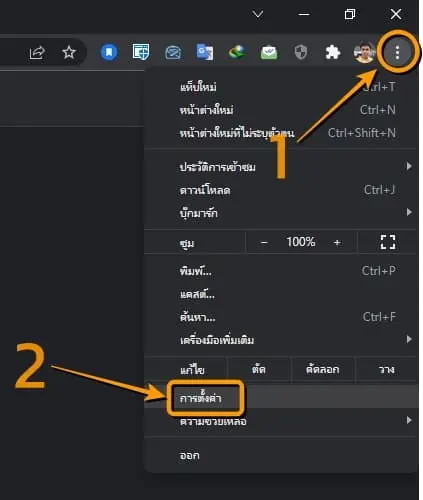Click the คัดลอก button in edit row
This screenshot has height=500, width=423.
[322, 369]
